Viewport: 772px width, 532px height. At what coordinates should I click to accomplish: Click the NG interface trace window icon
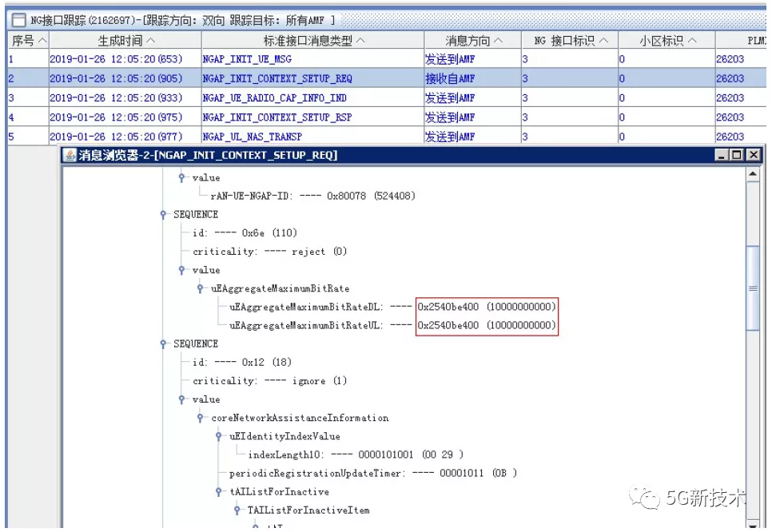(18, 20)
